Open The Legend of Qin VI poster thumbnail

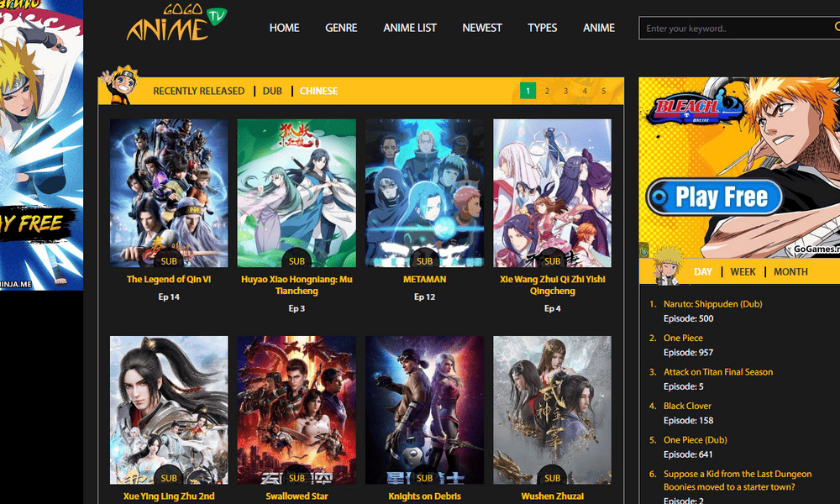coord(169,193)
